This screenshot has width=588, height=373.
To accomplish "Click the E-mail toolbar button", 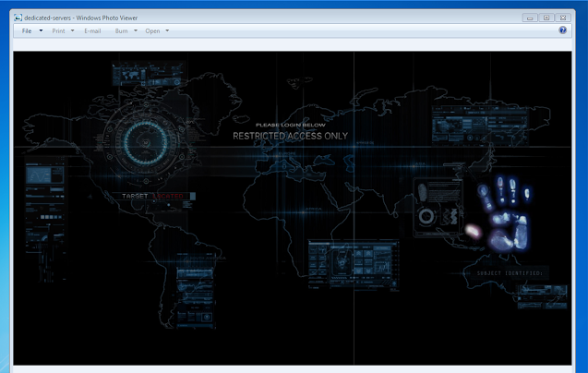I will coord(92,30).
